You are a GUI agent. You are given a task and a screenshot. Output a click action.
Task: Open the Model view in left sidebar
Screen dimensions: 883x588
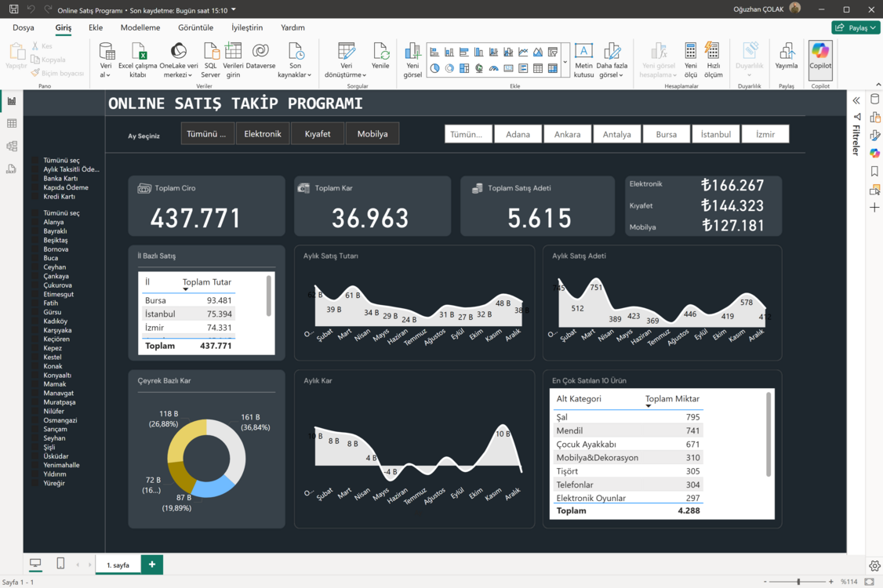tap(12, 147)
